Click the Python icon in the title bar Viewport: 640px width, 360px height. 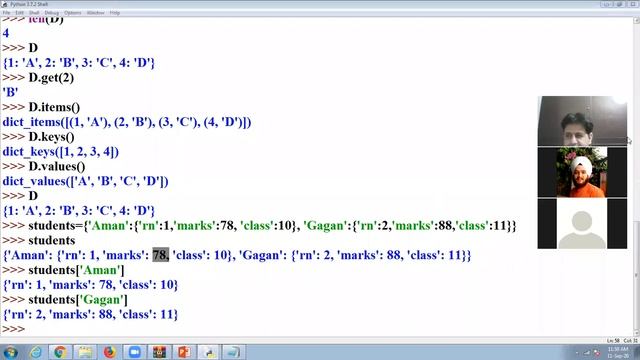point(5,4)
